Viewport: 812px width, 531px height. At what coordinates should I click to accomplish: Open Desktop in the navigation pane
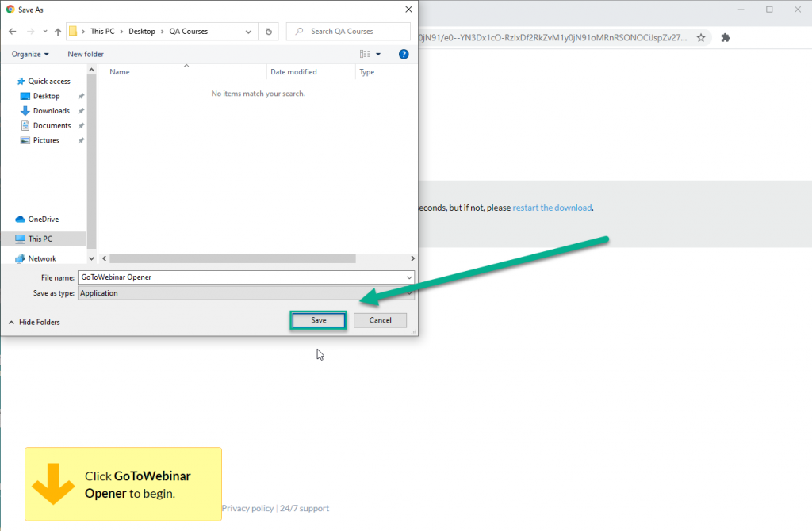click(46, 96)
